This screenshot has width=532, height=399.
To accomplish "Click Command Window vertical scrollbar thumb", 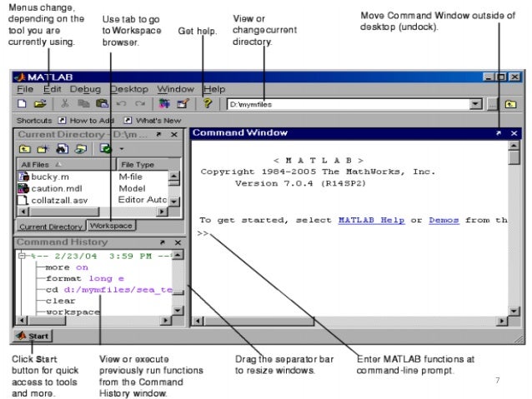I will [514, 157].
